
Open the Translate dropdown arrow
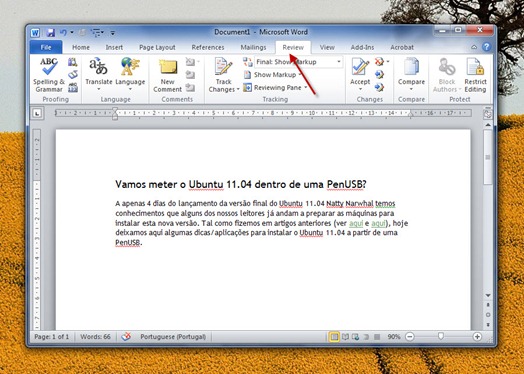pos(99,89)
